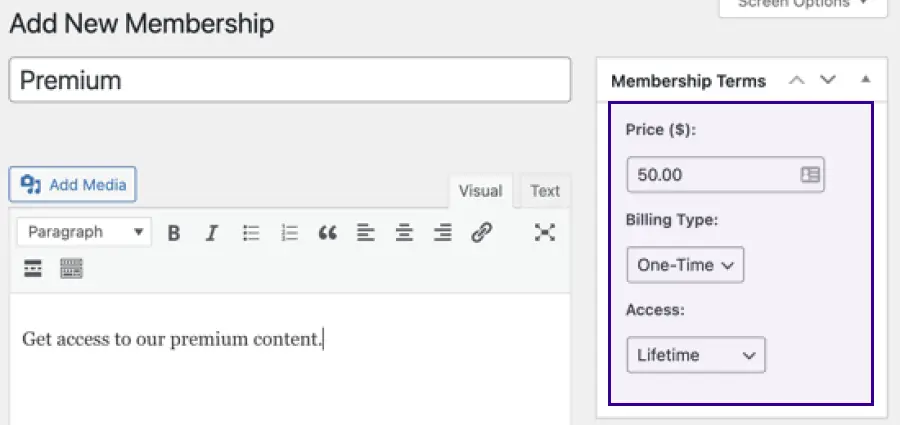
Task: Apply italic formatting to the text
Action: pyautogui.click(x=211, y=233)
